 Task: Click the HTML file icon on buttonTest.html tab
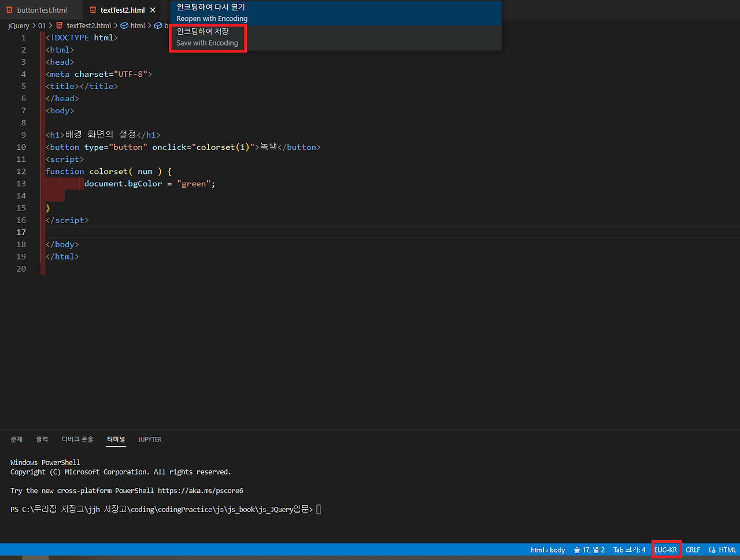[9, 9]
